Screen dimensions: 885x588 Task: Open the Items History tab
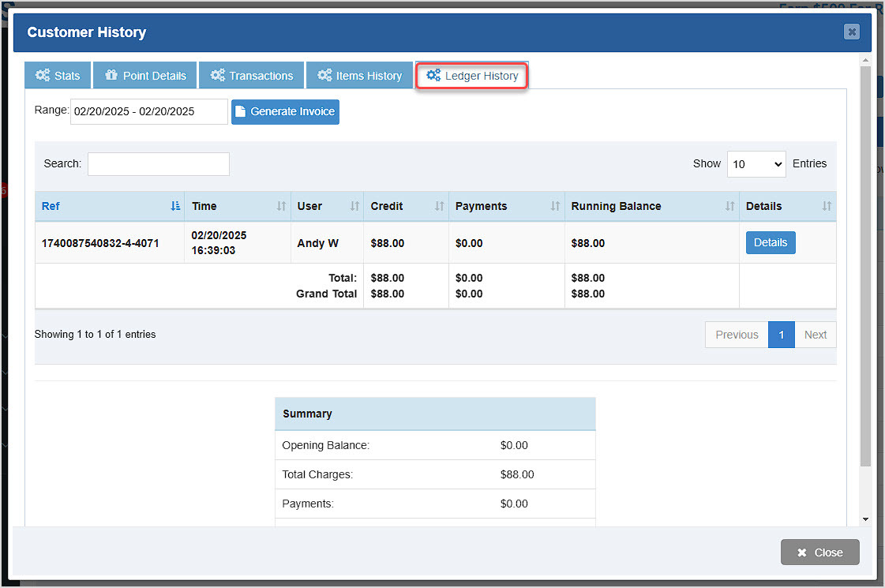pos(359,75)
